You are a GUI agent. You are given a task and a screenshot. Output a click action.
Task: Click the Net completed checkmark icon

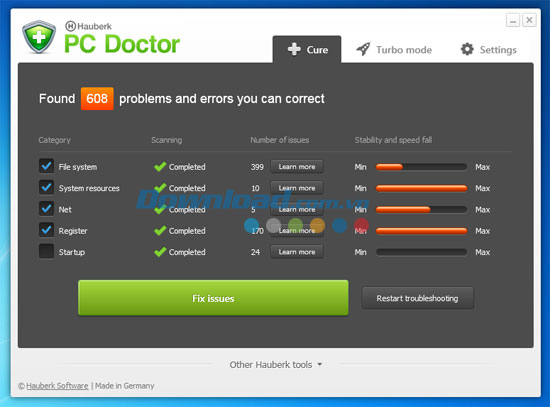coord(160,209)
